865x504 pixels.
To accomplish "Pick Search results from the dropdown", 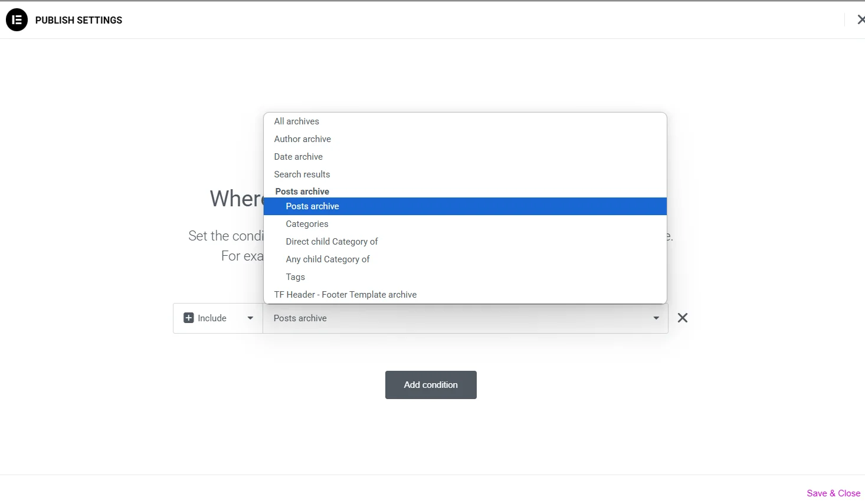I will point(302,174).
